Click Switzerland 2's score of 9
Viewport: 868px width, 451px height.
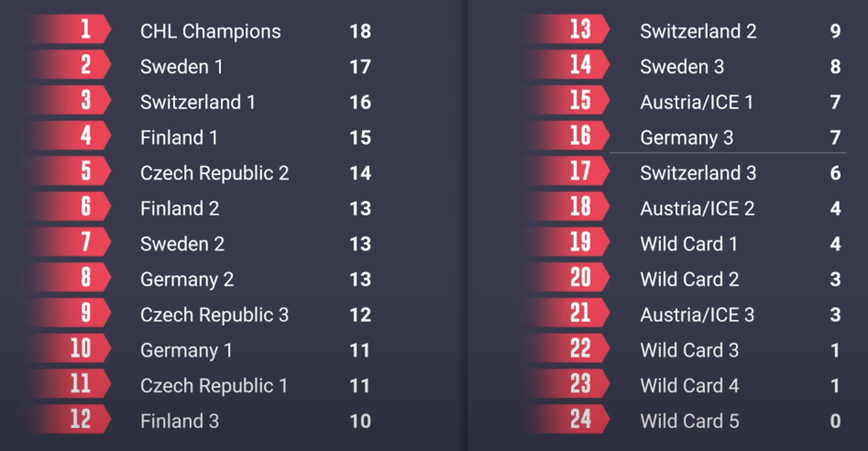point(835,31)
